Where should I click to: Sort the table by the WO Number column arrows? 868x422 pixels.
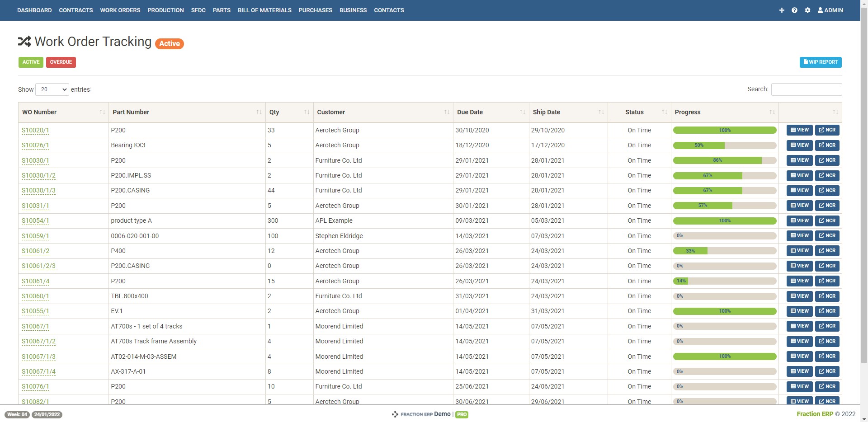(102, 112)
